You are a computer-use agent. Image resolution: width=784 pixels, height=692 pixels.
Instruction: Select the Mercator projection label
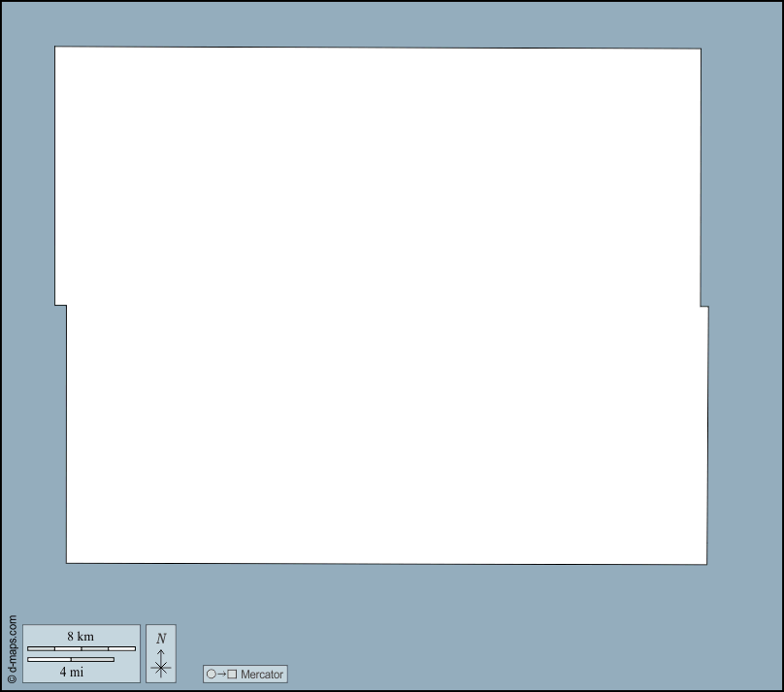coord(262,674)
